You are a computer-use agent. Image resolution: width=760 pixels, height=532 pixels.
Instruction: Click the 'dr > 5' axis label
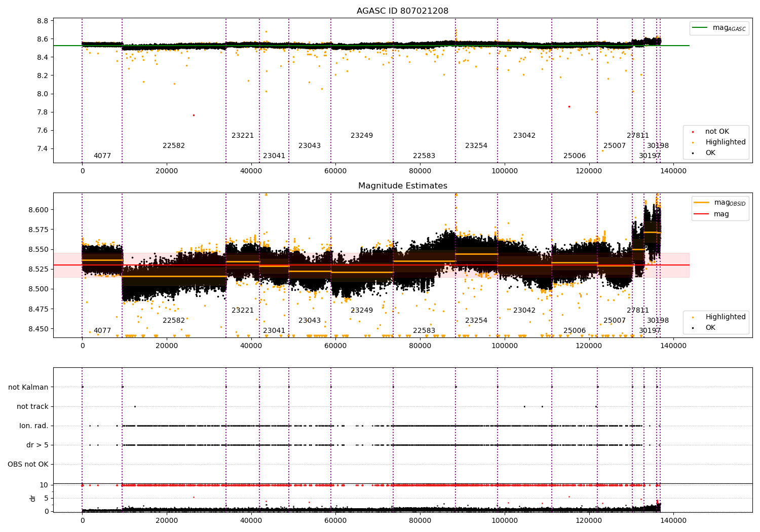(37, 445)
